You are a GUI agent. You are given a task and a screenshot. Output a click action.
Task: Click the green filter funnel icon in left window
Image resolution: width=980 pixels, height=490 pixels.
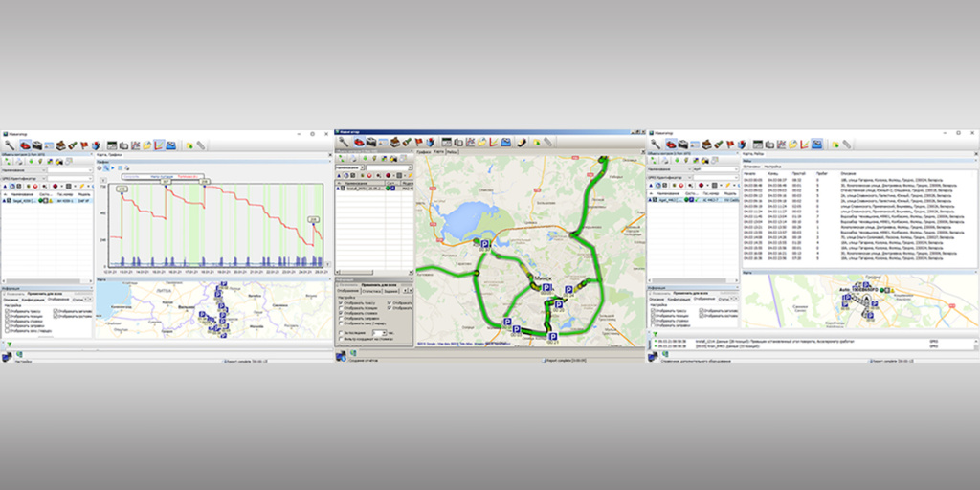8,344
